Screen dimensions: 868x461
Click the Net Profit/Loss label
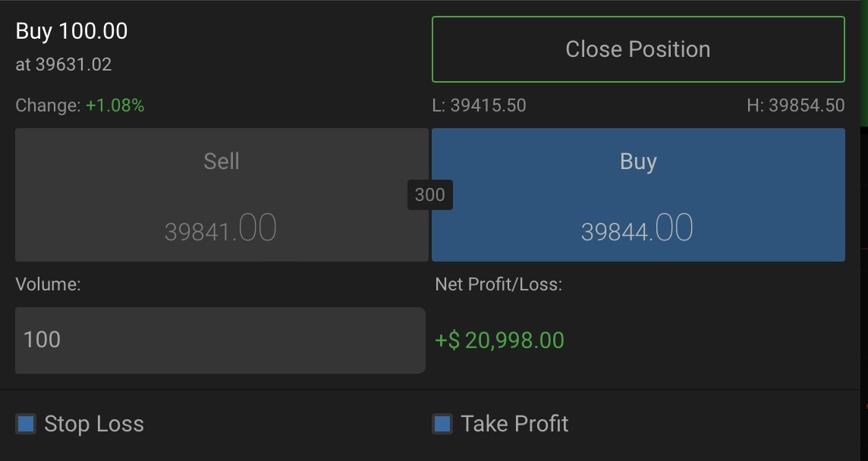click(x=498, y=284)
